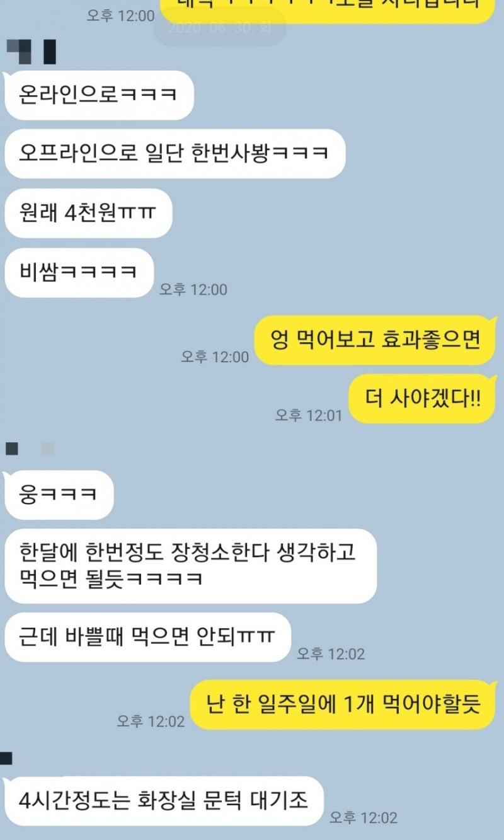Tap yellow bubble '엉 먹어보고 효과좋으면'
The width and height of the screenshot is (504, 840).
375,340
